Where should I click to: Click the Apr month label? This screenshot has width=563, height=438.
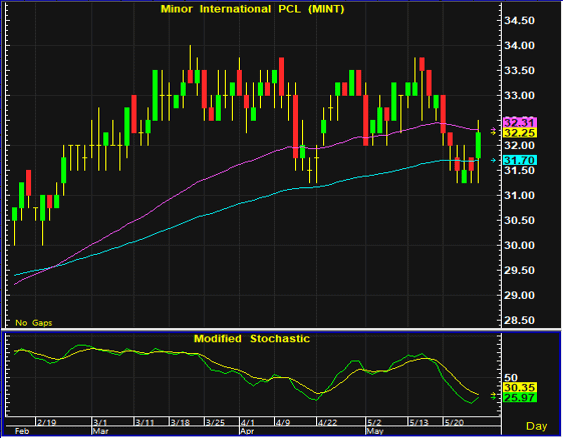click(x=247, y=431)
